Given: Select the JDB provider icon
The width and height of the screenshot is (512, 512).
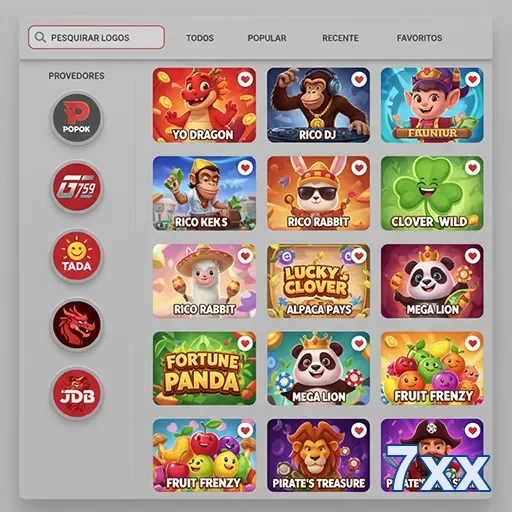Looking at the screenshot, I should [77, 393].
